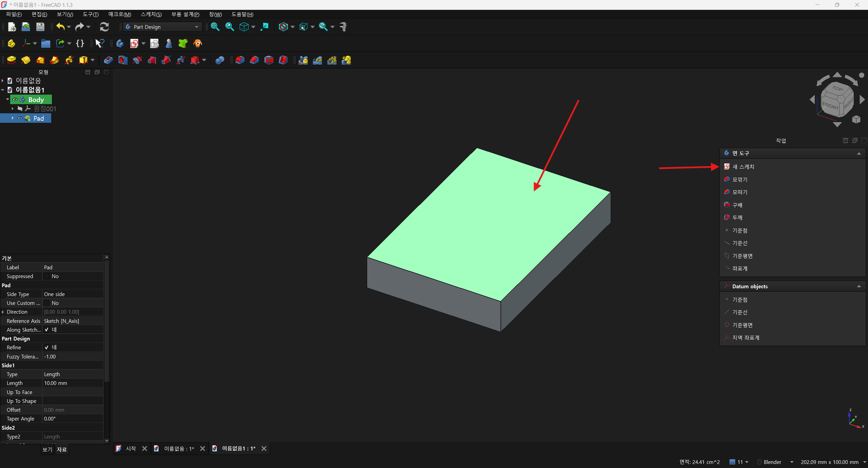Toggle the Suppressed checkbox
868x468 pixels.
(x=47, y=276)
